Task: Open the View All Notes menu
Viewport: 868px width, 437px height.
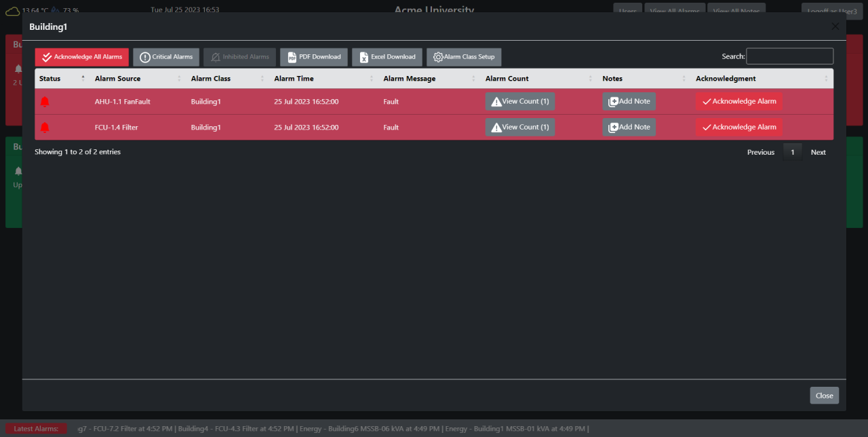Action: [736, 11]
